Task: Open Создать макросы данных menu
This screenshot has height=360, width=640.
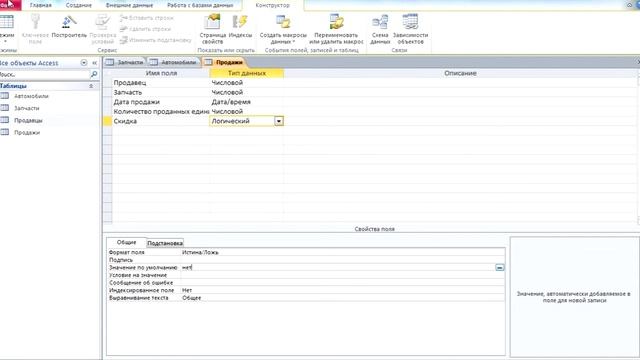Action: tap(283, 29)
